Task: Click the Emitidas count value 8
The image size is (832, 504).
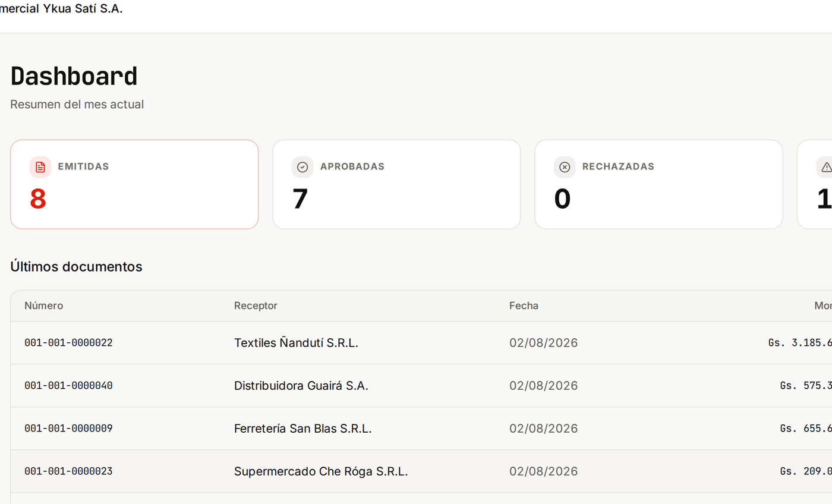Action: coord(38,199)
